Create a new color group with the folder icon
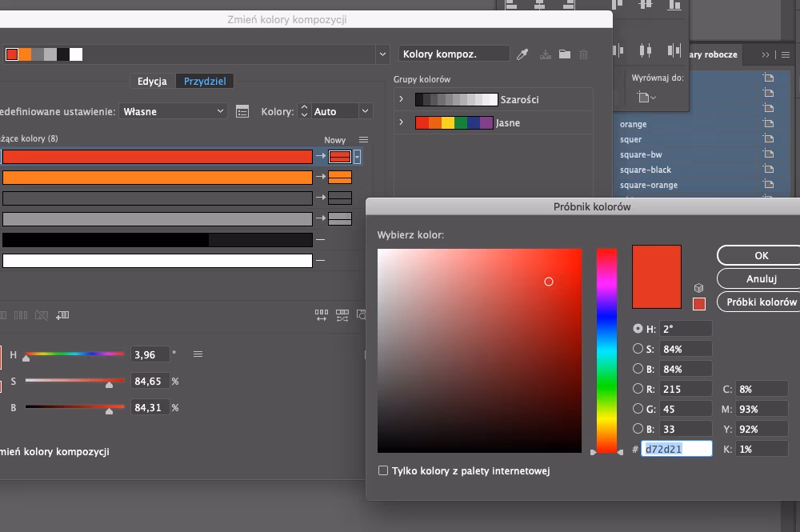The image size is (800, 532). (565, 54)
